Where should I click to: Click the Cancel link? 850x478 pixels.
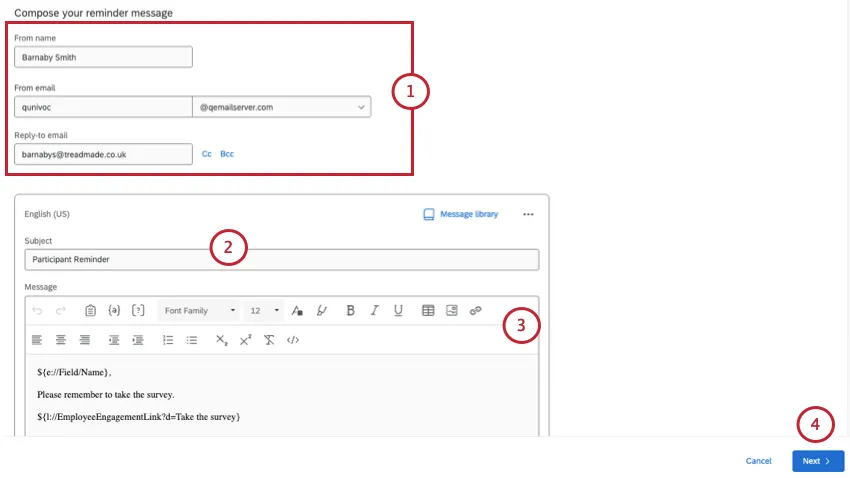click(x=758, y=461)
